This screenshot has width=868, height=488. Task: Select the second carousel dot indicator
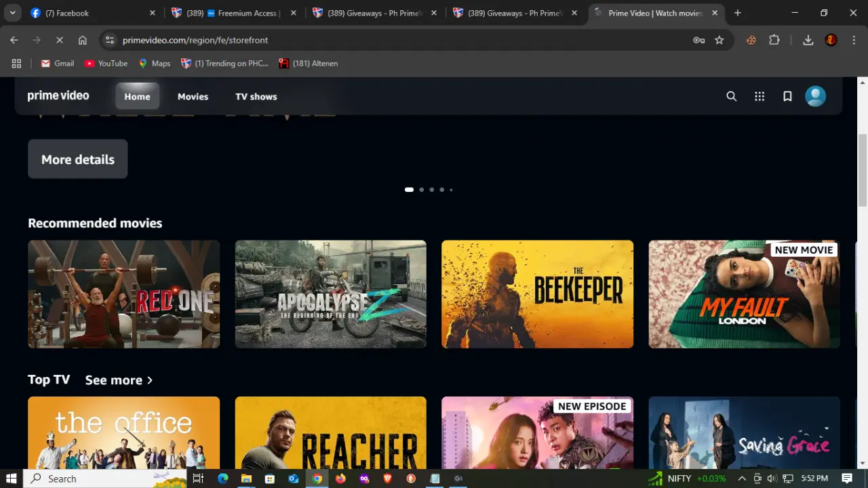point(421,190)
